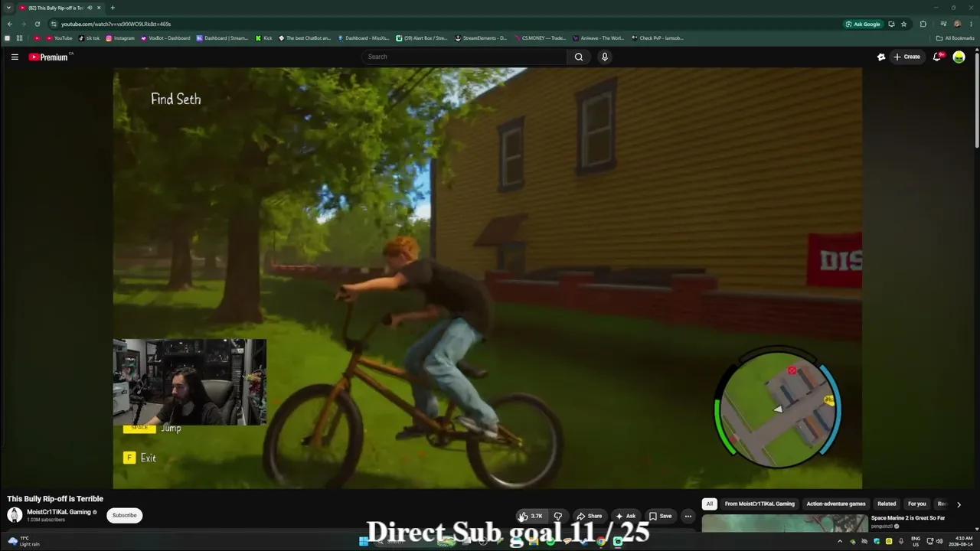The width and height of the screenshot is (980, 551).
Task: Click the icon left of Create button
Action: point(881,57)
